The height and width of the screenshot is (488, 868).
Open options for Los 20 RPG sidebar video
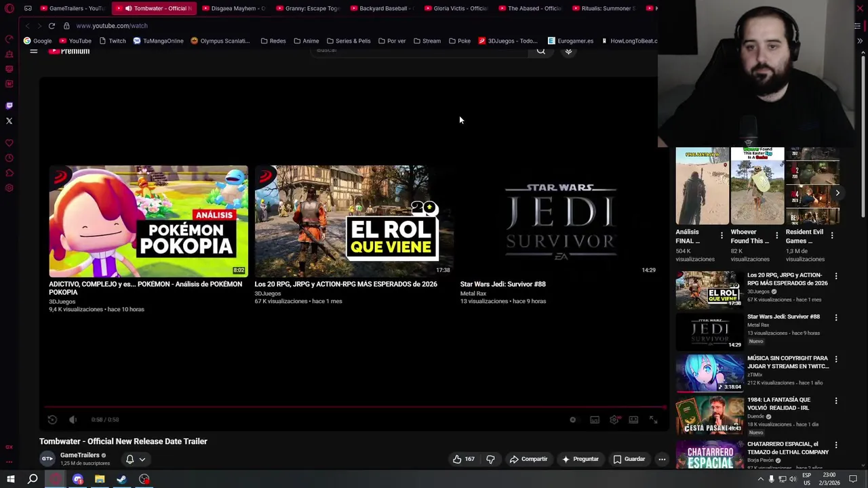pyautogui.click(x=835, y=276)
